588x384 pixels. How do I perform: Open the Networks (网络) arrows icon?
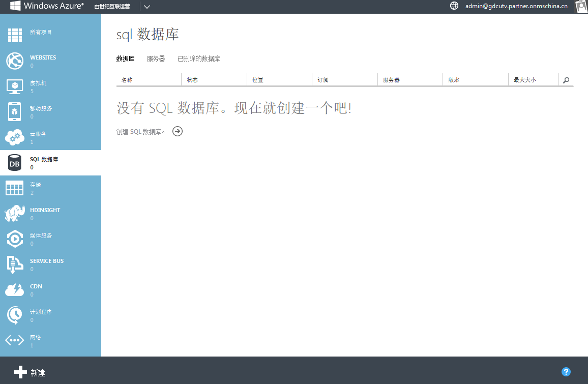[x=15, y=340]
